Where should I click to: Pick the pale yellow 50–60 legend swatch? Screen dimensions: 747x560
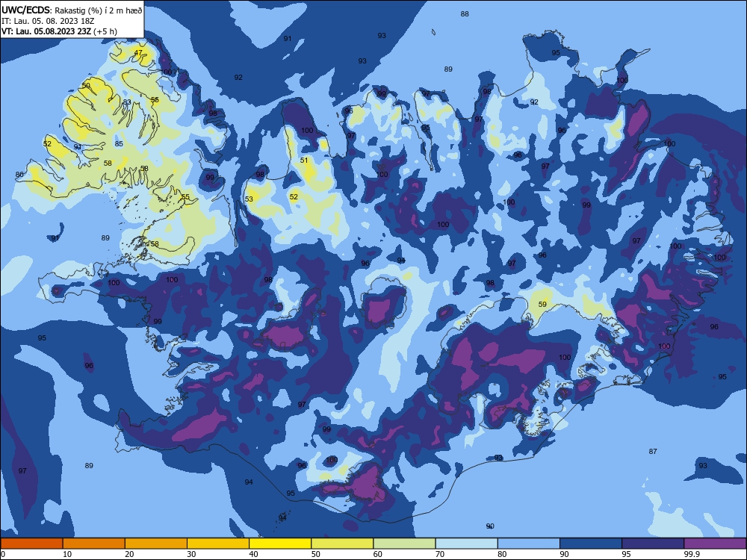click(342, 544)
